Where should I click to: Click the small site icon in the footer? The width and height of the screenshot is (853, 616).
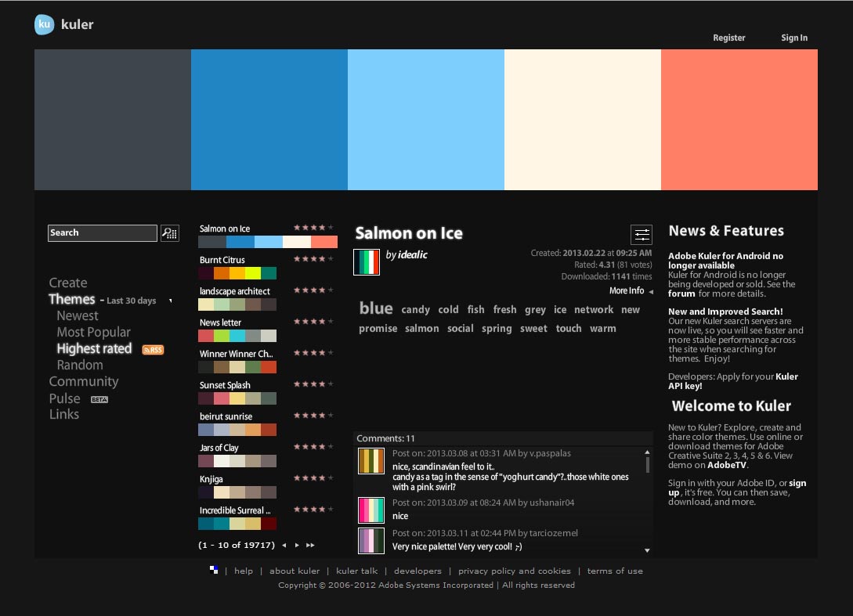(x=213, y=570)
